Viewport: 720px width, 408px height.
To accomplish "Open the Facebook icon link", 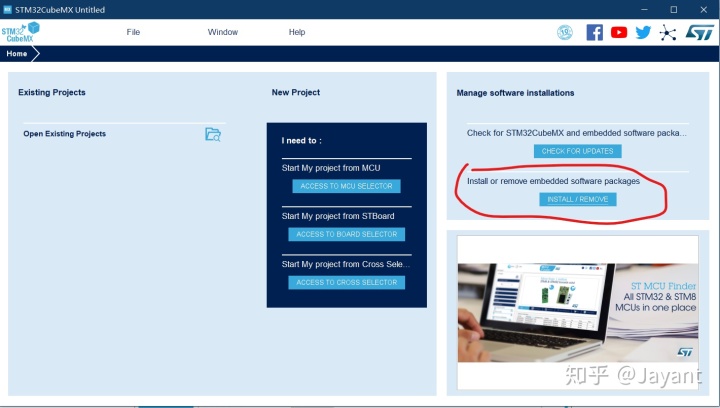I will [595, 33].
